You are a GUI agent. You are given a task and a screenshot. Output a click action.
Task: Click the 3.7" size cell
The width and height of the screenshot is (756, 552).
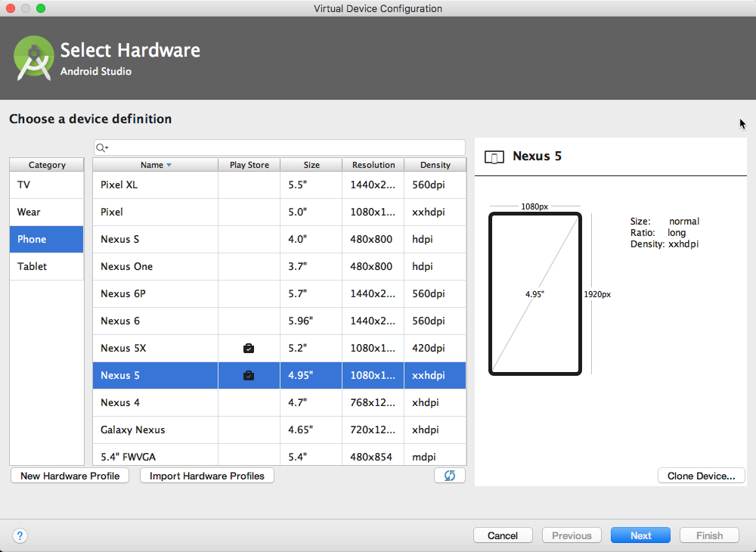pos(311,266)
